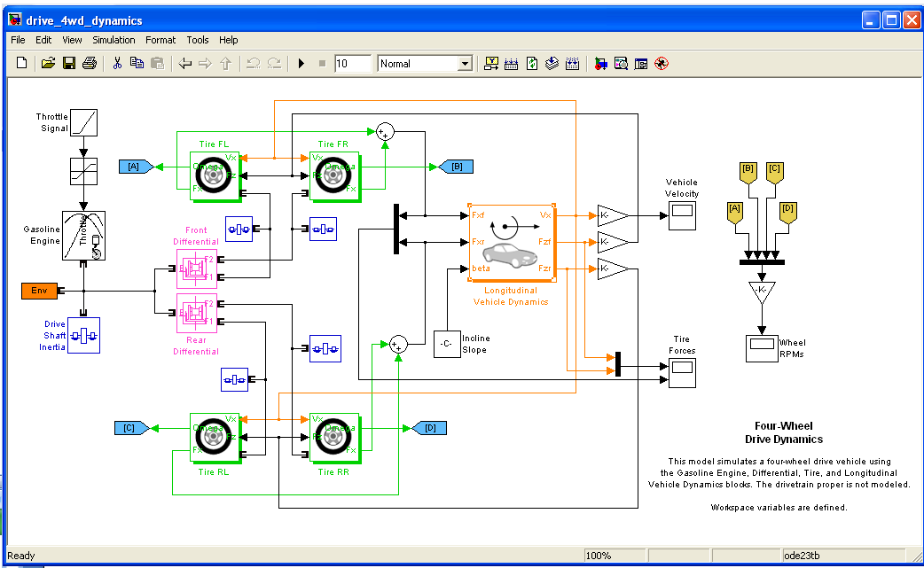Select the gain block before Wheel RPMs
Image resolution: width=924 pixels, height=568 pixels.
762,292
